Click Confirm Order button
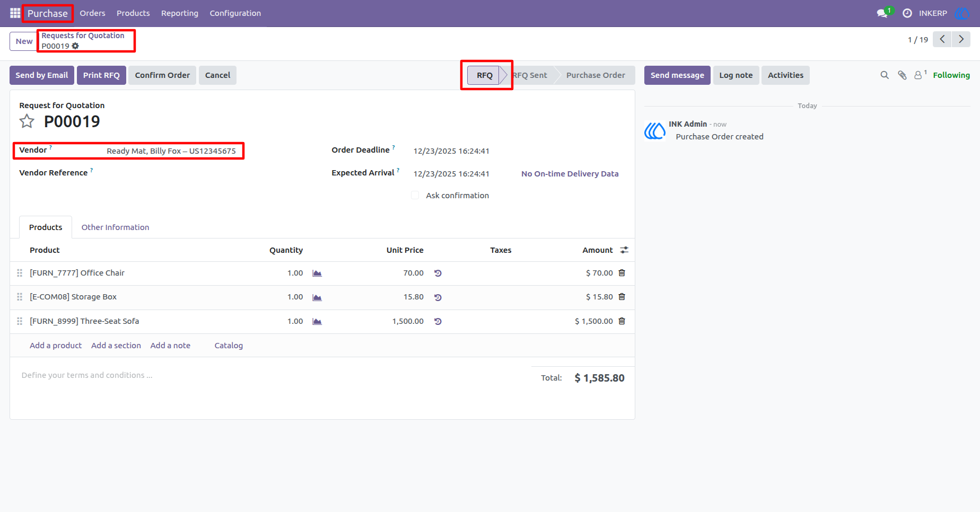This screenshot has width=980, height=512. [162, 75]
